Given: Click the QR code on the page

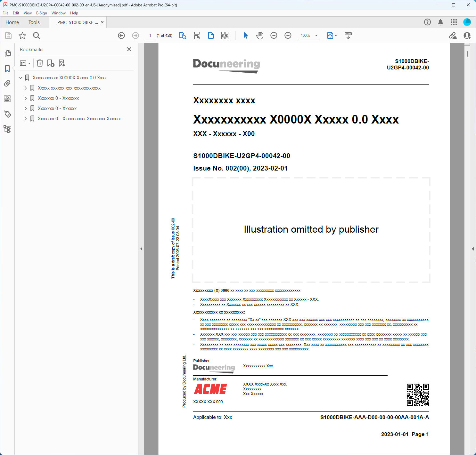Looking at the screenshot, I should pos(418,395).
